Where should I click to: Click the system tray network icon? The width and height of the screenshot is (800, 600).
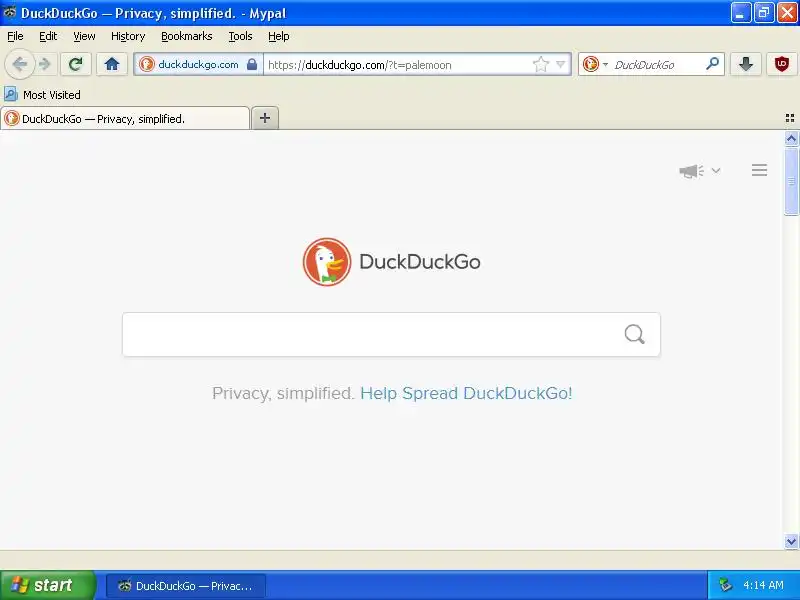(725, 585)
